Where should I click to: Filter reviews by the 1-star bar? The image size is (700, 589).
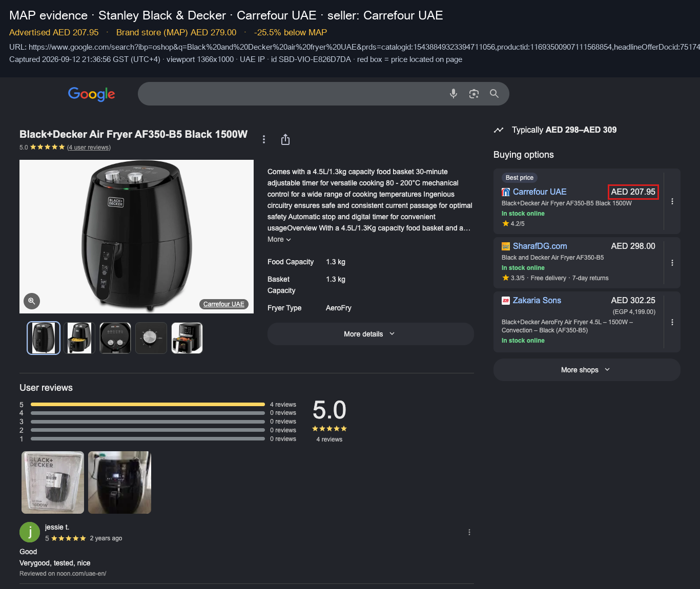pyautogui.click(x=148, y=439)
